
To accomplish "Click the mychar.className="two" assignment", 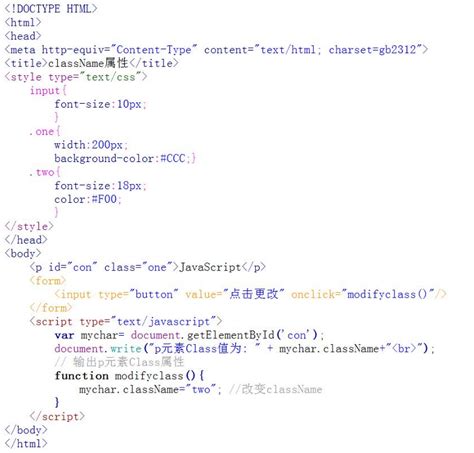I will [150, 389].
